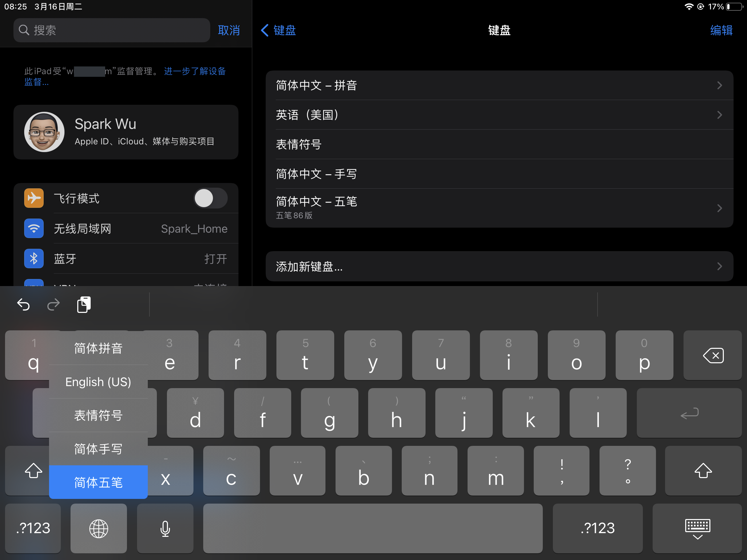Pick 简体手写 in the keyboard switcher
The height and width of the screenshot is (560, 747).
(x=98, y=449)
